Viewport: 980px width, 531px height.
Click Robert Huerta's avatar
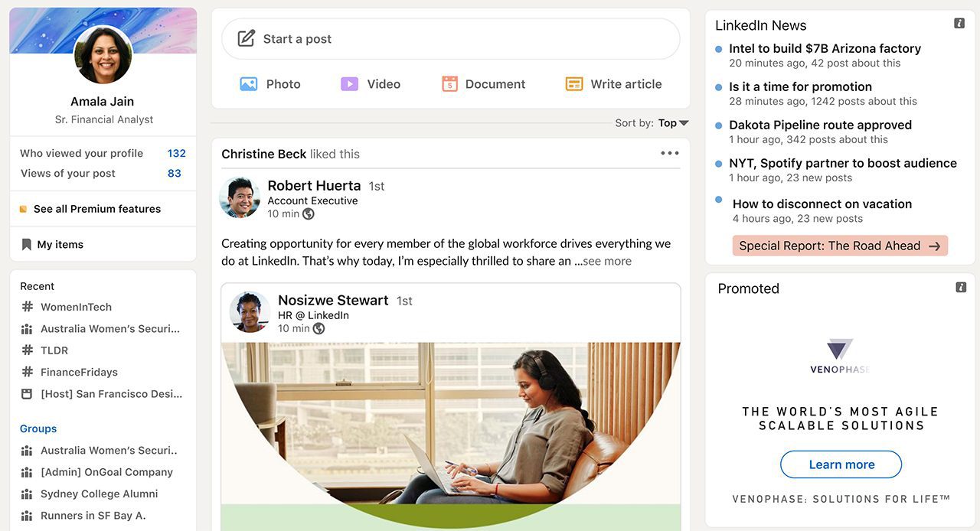[x=240, y=197]
